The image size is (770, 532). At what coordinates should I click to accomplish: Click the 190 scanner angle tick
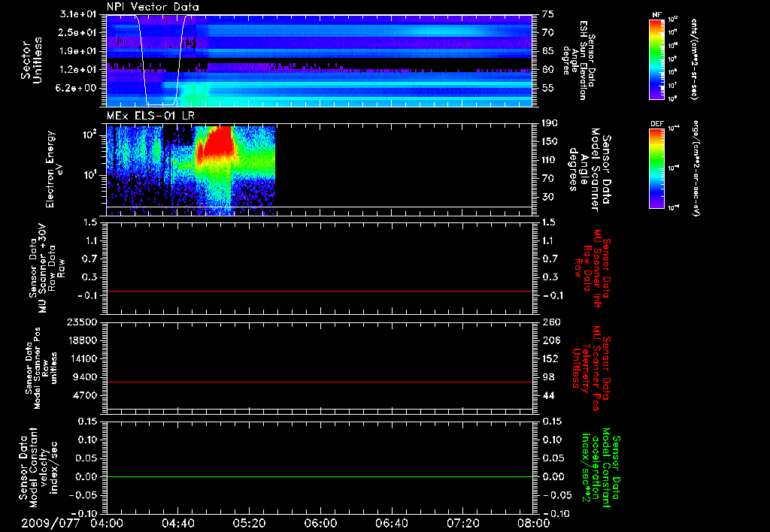pyautogui.click(x=550, y=122)
